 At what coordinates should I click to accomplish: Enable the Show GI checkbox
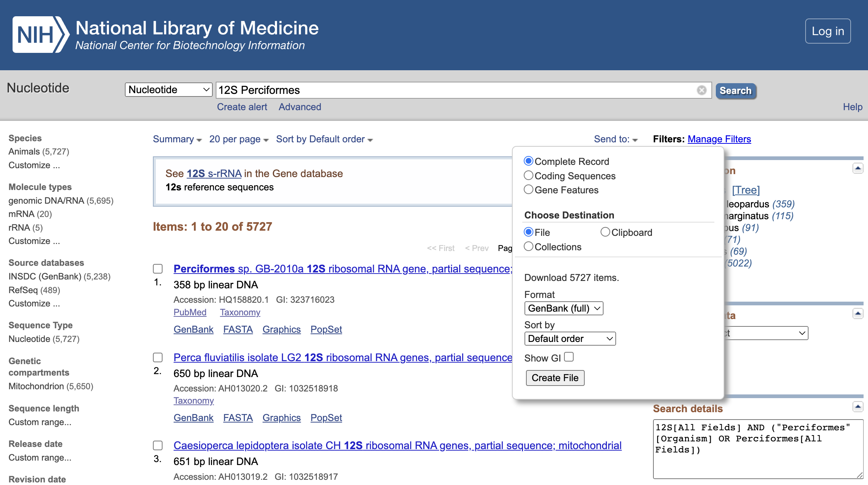[x=569, y=357]
